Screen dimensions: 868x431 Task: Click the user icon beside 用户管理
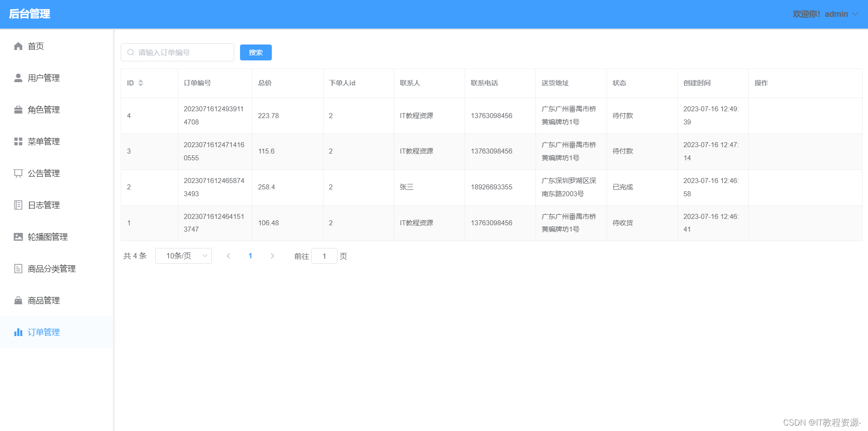tap(18, 78)
